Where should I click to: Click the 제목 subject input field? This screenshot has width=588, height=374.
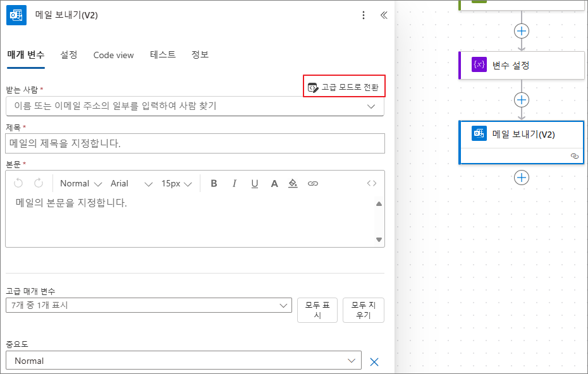click(195, 143)
